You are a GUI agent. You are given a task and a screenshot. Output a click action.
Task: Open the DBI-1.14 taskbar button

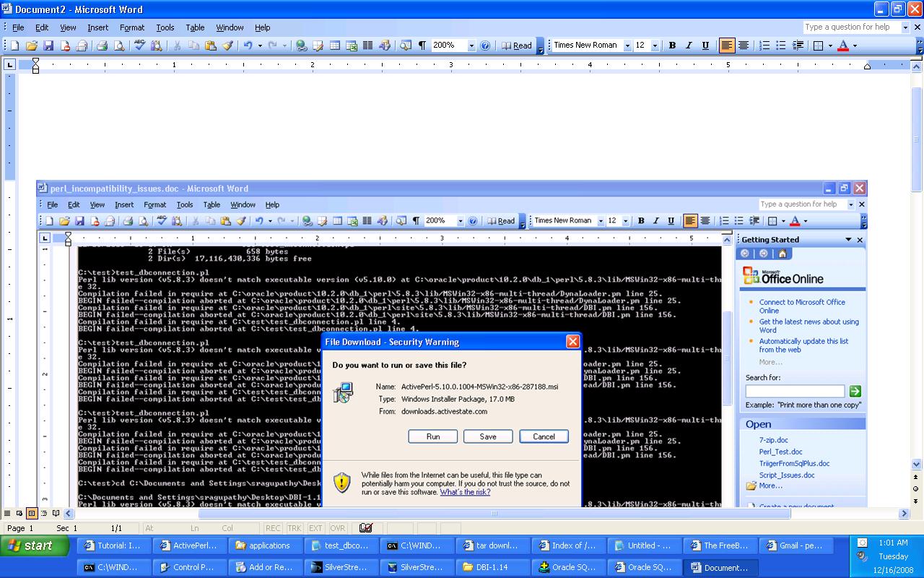(x=492, y=567)
